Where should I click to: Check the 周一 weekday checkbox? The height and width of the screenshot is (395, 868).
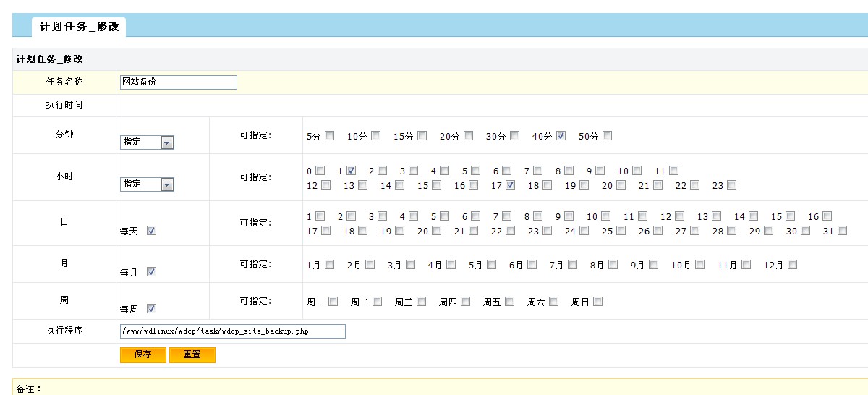point(333,302)
